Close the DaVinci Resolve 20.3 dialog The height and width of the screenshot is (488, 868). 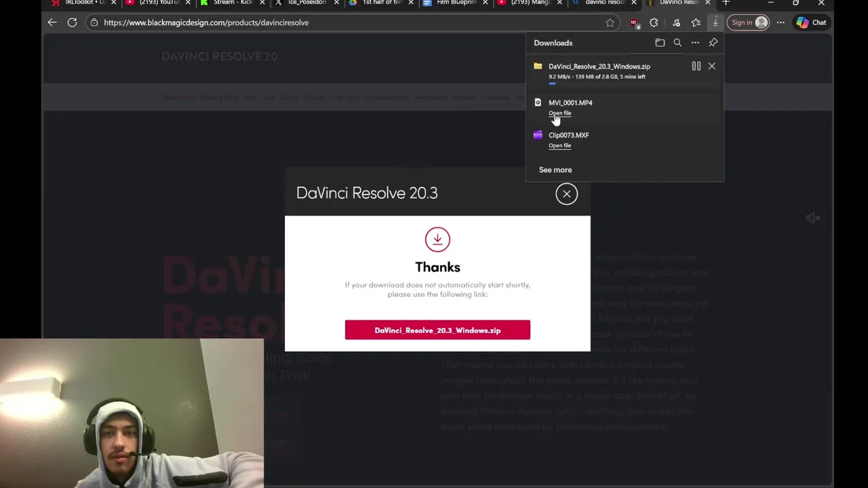566,194
